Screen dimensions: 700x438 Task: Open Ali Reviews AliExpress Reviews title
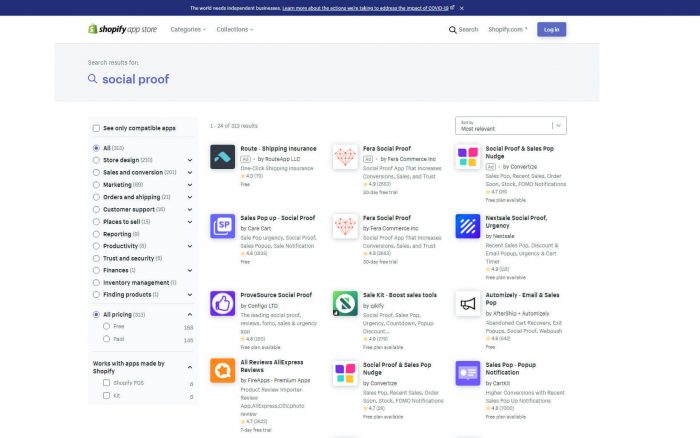pyautogui.click(x=272, y=366)
